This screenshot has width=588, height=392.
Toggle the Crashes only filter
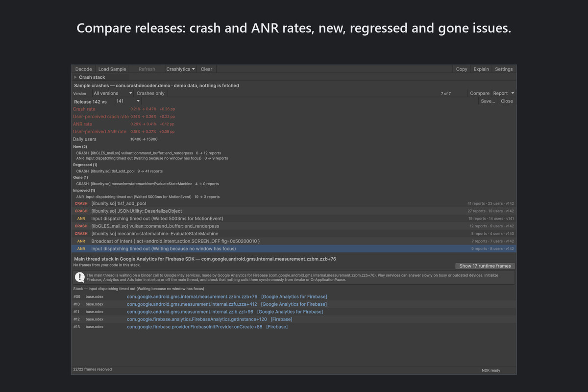150,93
